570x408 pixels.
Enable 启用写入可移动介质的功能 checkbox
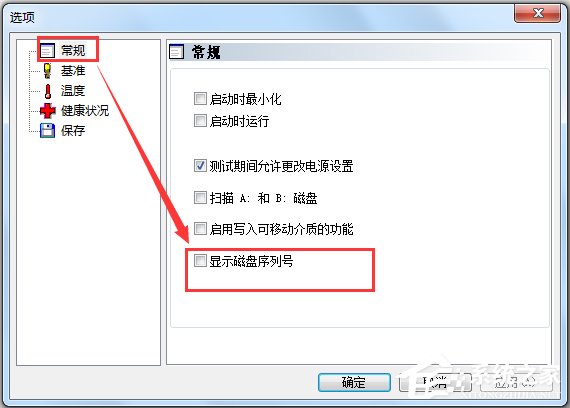coord(200,229)
